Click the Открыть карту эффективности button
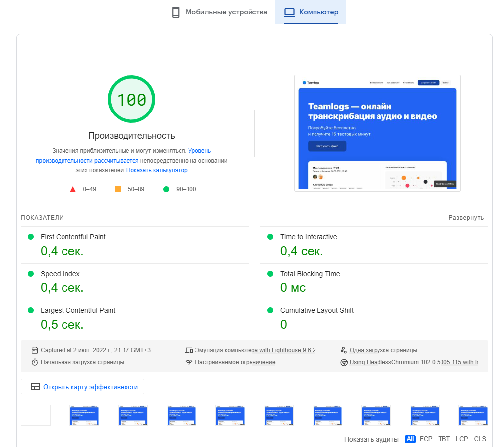The image size is (504, 447). pyautogui.click(x=83, y=387)
